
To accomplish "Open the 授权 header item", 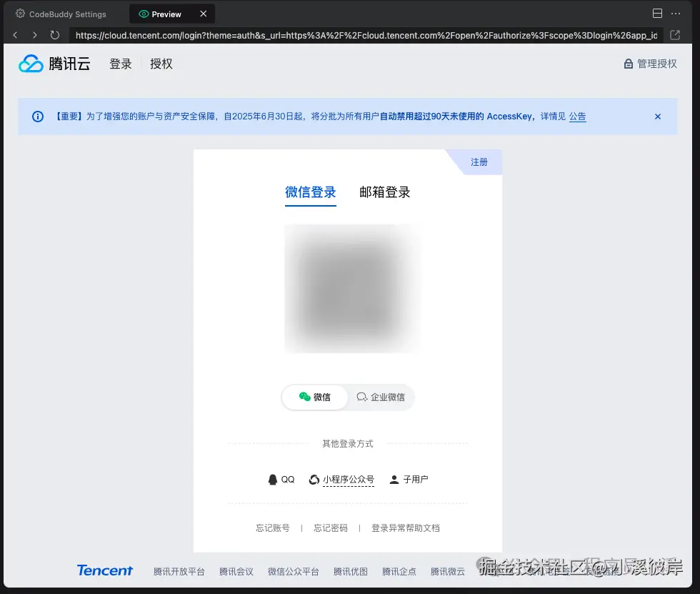I will (161, 64).
